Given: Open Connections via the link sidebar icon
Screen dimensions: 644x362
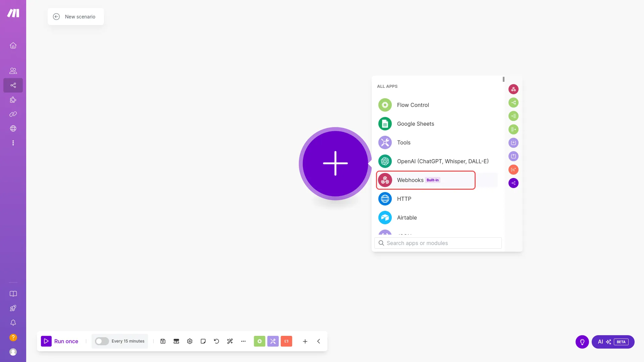Looking at the screenshot, I should pos(13,114).
